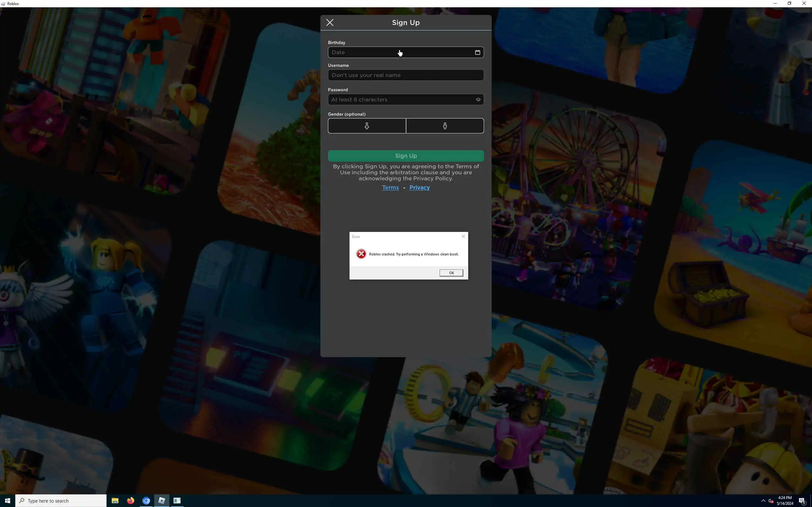
Task: Select the male gender option
Action: 445,126
